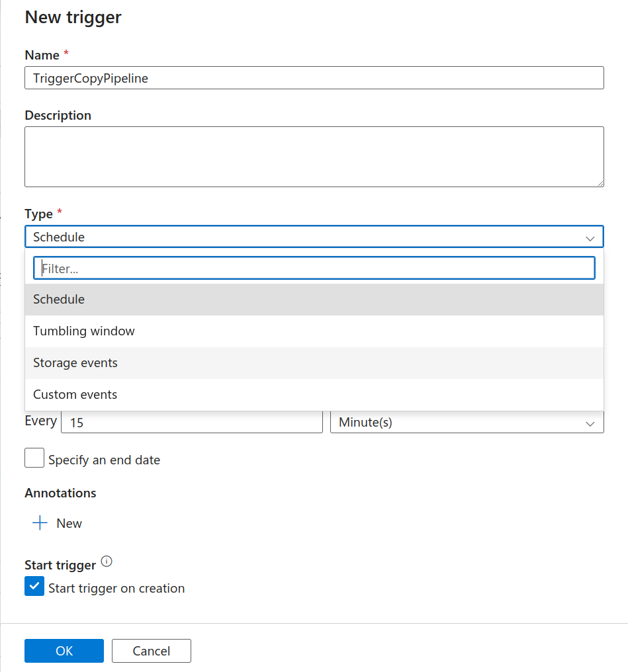
Task: Toggle the Specify an end date checkbox
Action: pos(34,458)
